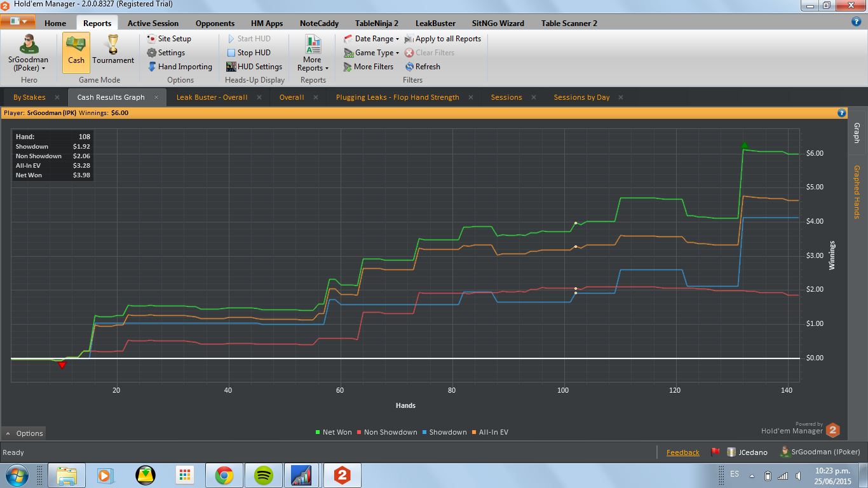
Task: Click SrGoodman (IPoker) in status bar
Action: [x=820, y=452]
